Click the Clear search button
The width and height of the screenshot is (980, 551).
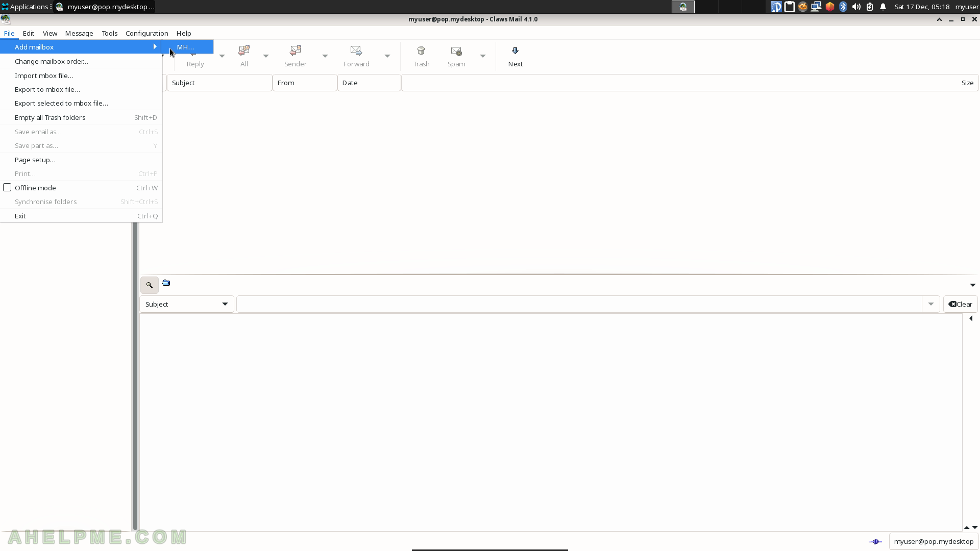[x=961, y=304]
